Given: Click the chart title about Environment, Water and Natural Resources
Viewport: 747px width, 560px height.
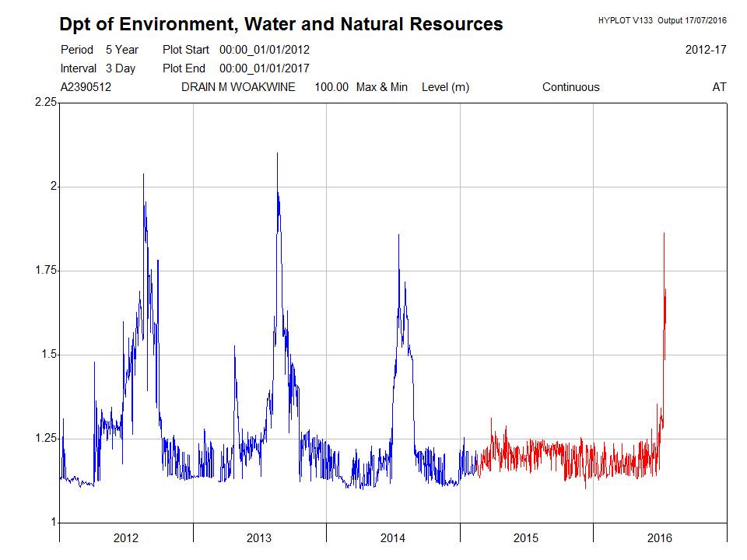Looking at the screenshot, I should [x=281, y=24].
